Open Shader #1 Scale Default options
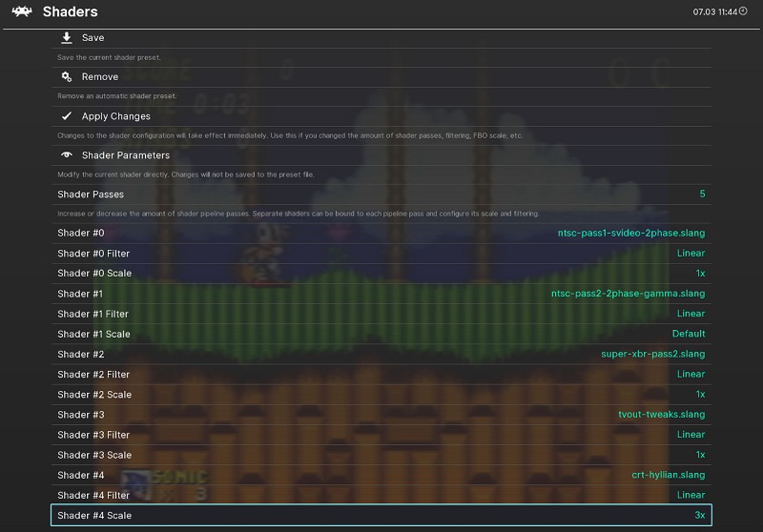Viewport: 763px width, 532px height. (688, 334)
